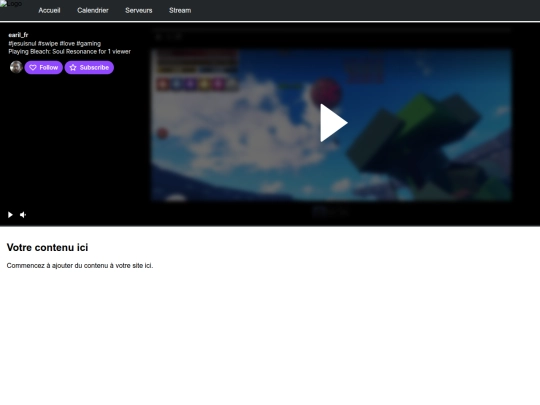The width and height of the screenshot is (540, 405).
Task: Select the 'Votre contenu ici' heading
Action: point(48,247)
